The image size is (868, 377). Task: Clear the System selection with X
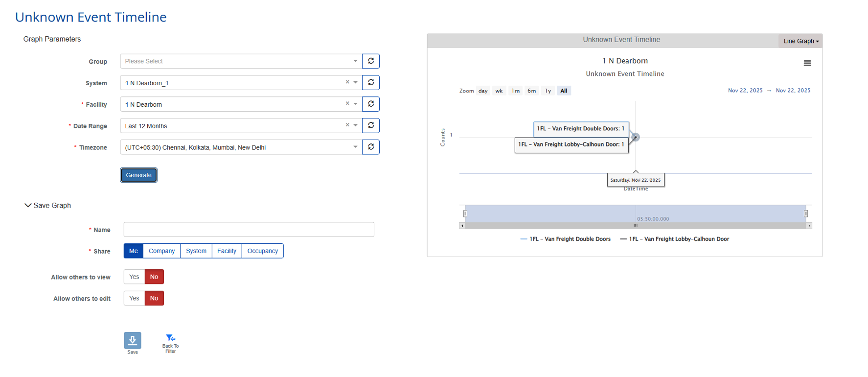[347, 82]
